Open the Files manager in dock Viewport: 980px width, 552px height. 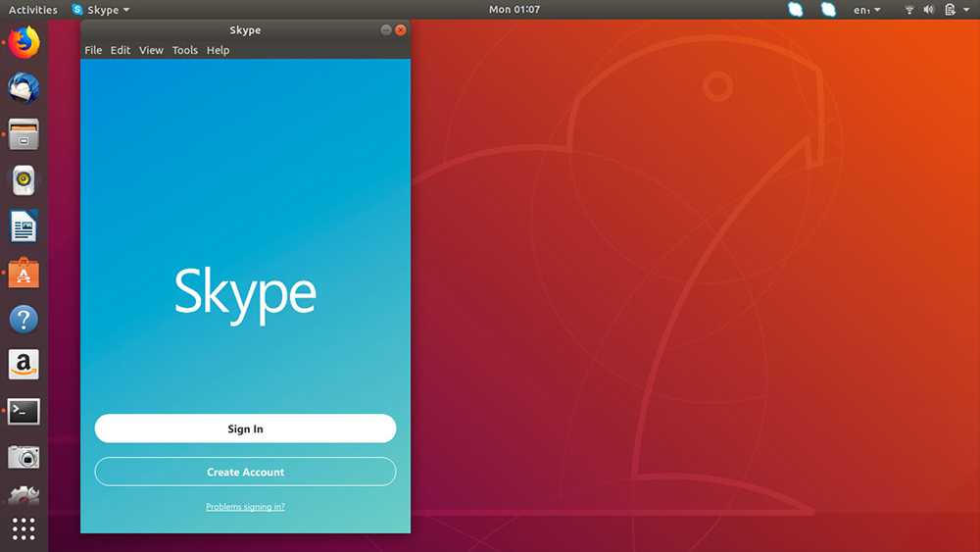pyautogui.click(x=24, y=134)
